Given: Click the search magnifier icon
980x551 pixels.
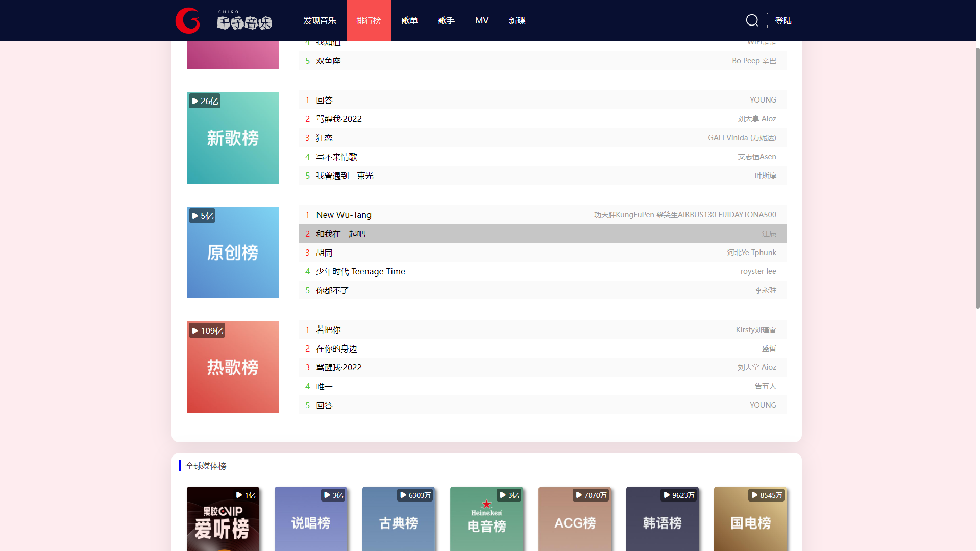Looking at the screenshot, I should [x=752, y=20].
